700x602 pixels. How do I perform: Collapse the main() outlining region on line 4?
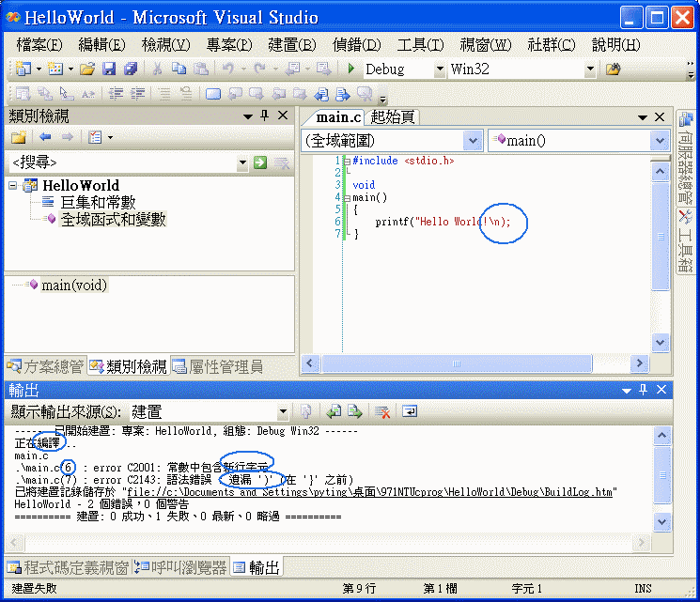point(347,198)
